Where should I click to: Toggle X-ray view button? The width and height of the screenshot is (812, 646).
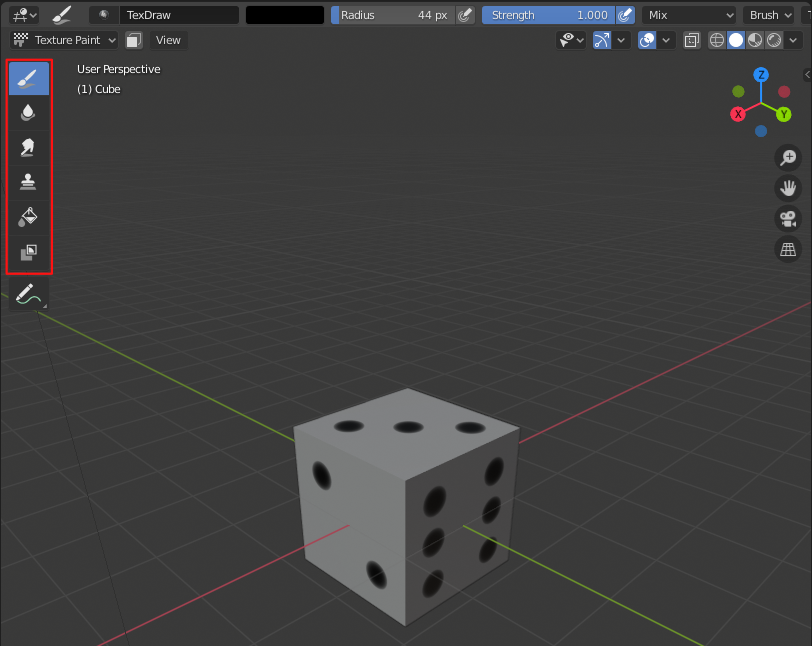click(692, 40)
